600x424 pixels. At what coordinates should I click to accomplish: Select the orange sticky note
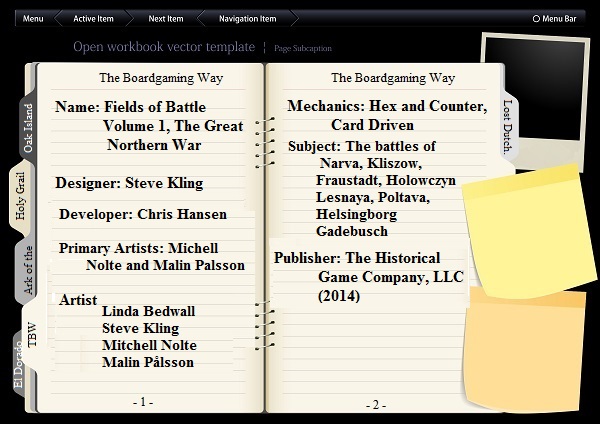click(x=524, y=351)
